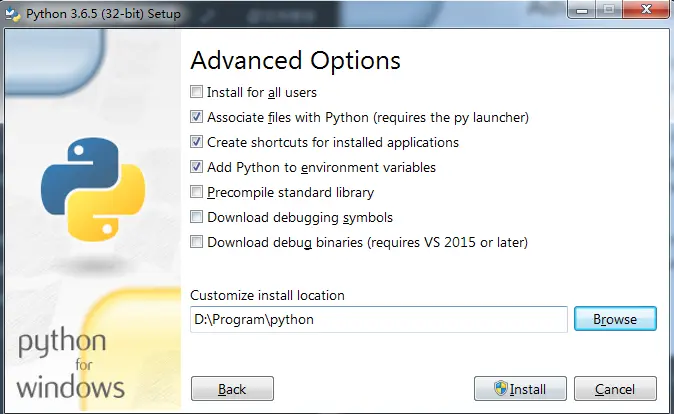Click the Customize install location label
The width and height of the screenshot is (674, 414).
(267, 295)
